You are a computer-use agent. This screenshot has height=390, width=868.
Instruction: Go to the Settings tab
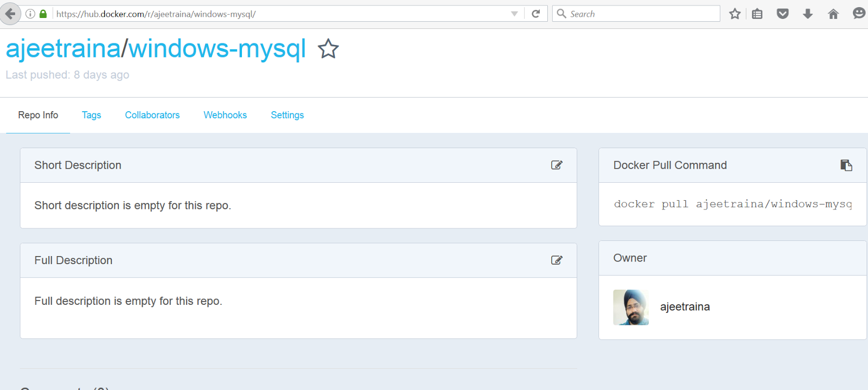[288, 115]
